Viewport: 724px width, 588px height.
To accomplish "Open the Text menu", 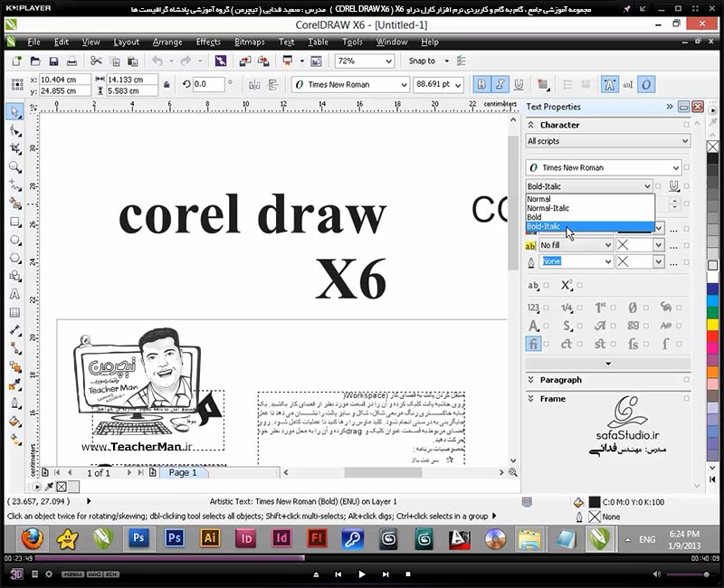I will (286, 42).
